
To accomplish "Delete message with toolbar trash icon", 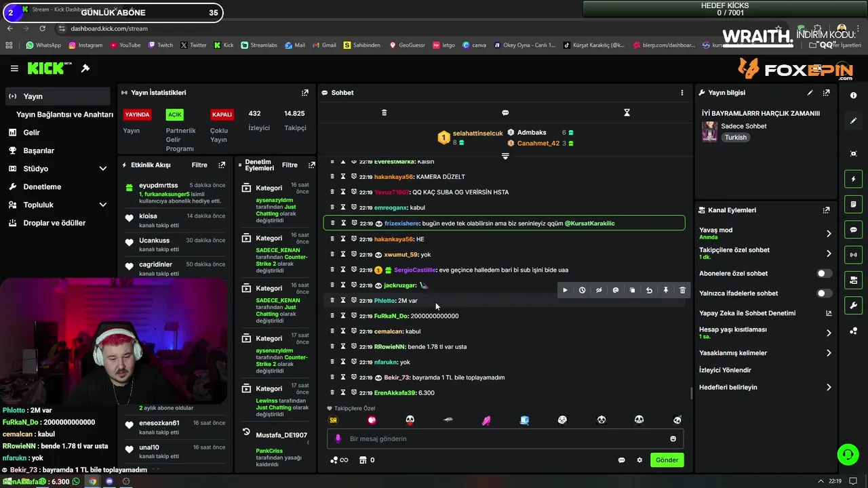I will [682, 290].
